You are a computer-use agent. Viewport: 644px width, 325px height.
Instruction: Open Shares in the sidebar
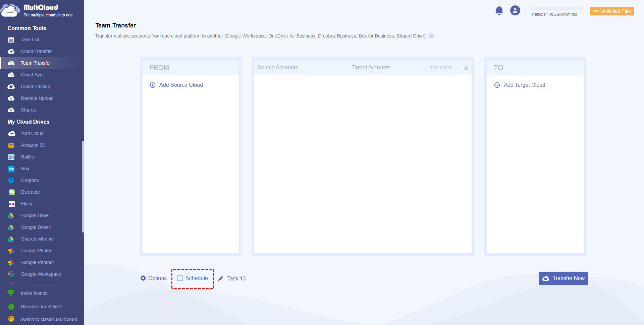click(28, 110)
